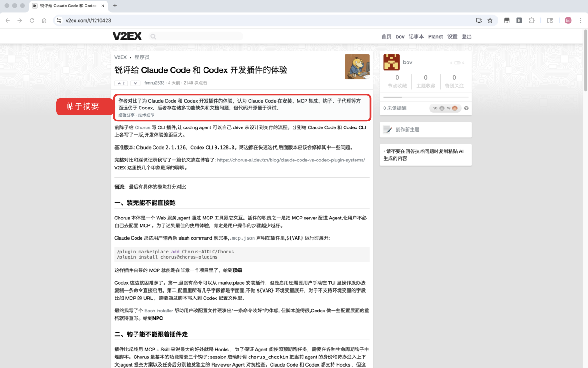
Task: Open the media/tab search toolbar icon
Action: [550, 20]
